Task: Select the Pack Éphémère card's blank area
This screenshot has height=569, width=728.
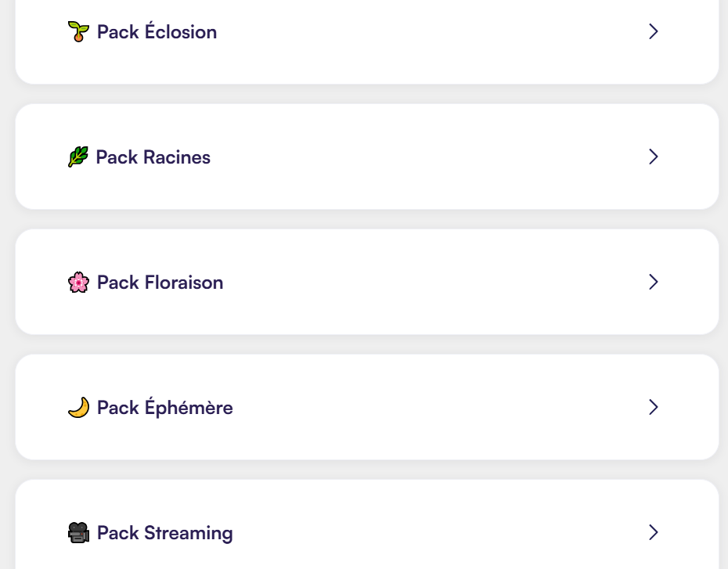Action: [418, 408]
